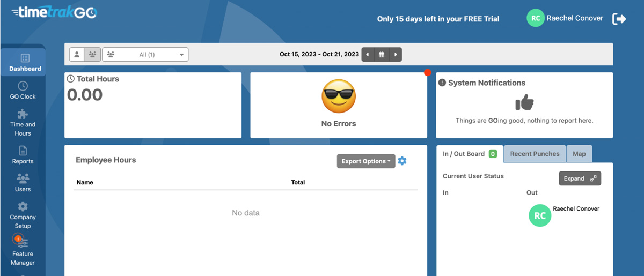Click the FREE Trial days left notice

(x=438, y=19)
